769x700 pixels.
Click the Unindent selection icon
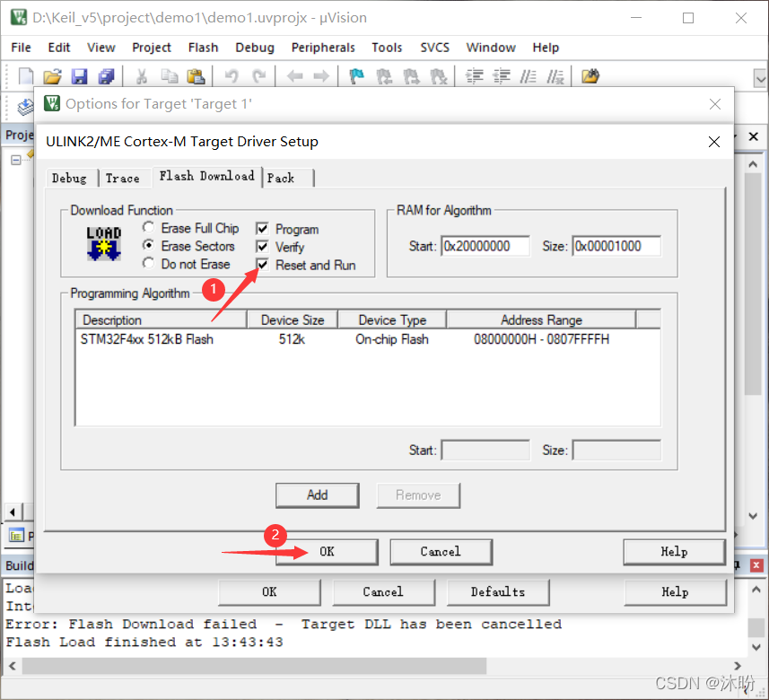click(502, 76)
